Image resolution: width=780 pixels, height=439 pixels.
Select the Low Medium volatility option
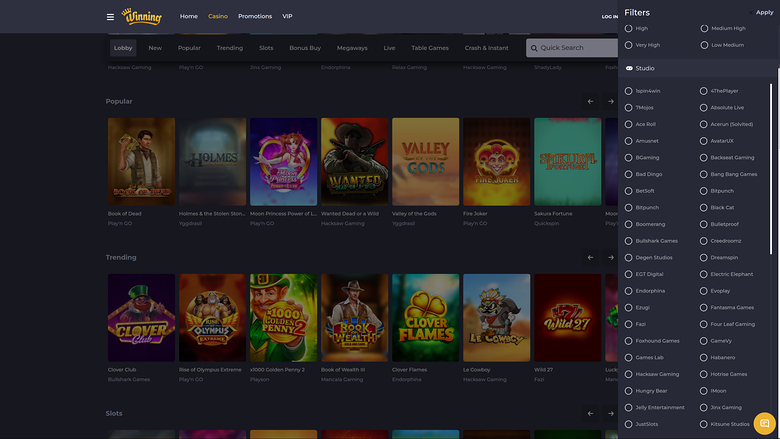[x=704, y=45]
